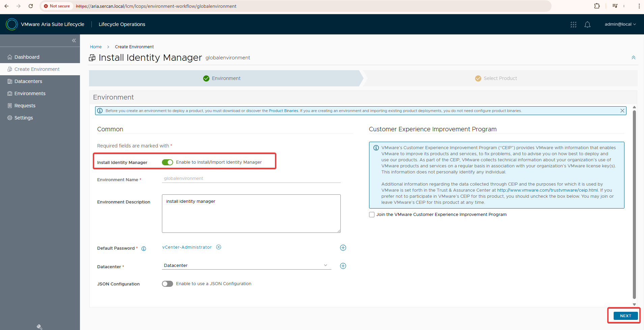Screen dimensions: 644x330
Task: Collapse the page header with double chevron
Action: click(633, 58)
